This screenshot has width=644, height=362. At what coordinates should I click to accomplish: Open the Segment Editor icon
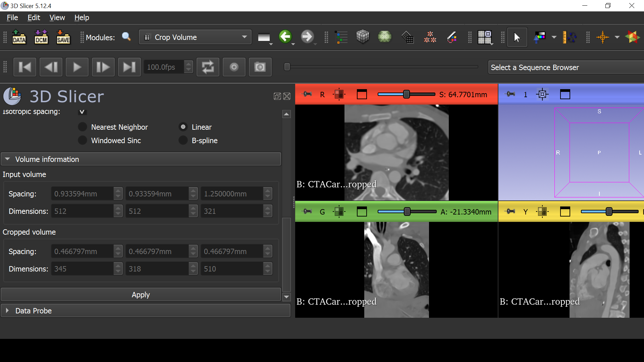(x=452, y=37)
